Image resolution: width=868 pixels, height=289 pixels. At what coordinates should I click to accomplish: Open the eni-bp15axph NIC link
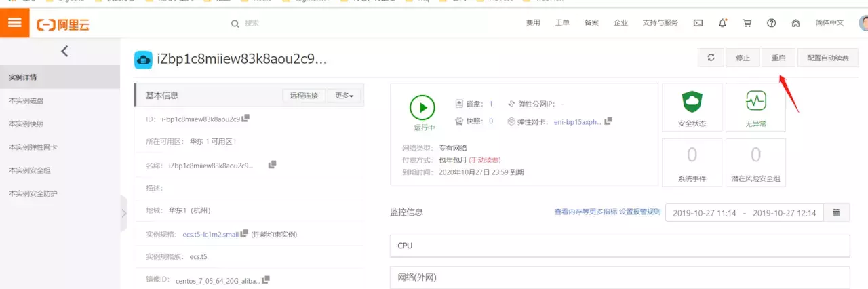click(578, 122)
